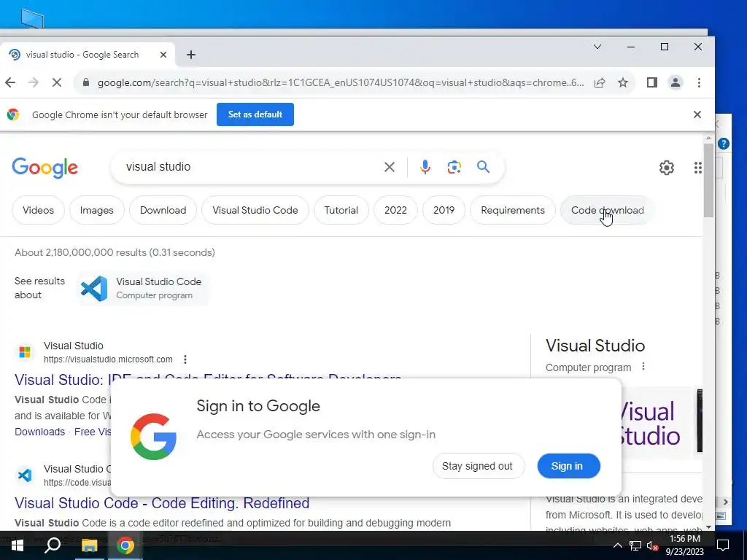Open the Chrome three-dot menu
This screenshot has height=560, width=747.
(x=699, y=82)
